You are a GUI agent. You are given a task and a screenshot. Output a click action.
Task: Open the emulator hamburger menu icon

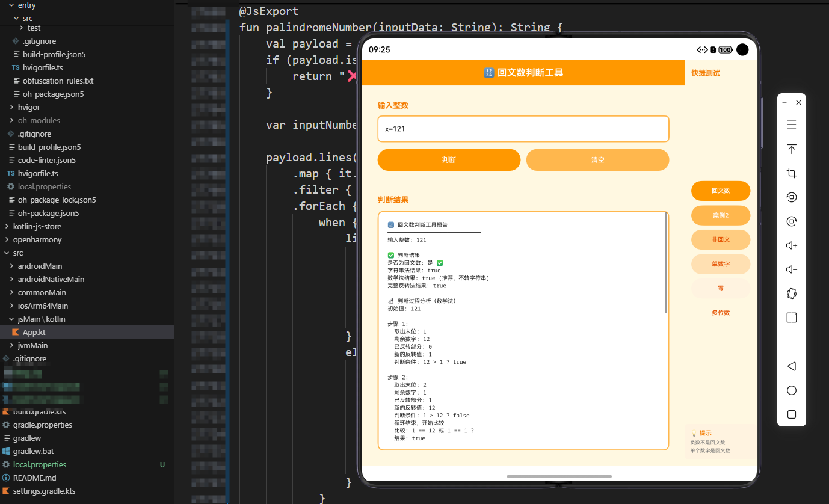point(792,124)
